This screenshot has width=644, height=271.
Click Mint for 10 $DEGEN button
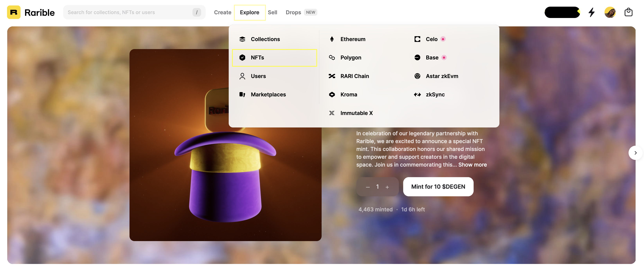coord(438,187)
